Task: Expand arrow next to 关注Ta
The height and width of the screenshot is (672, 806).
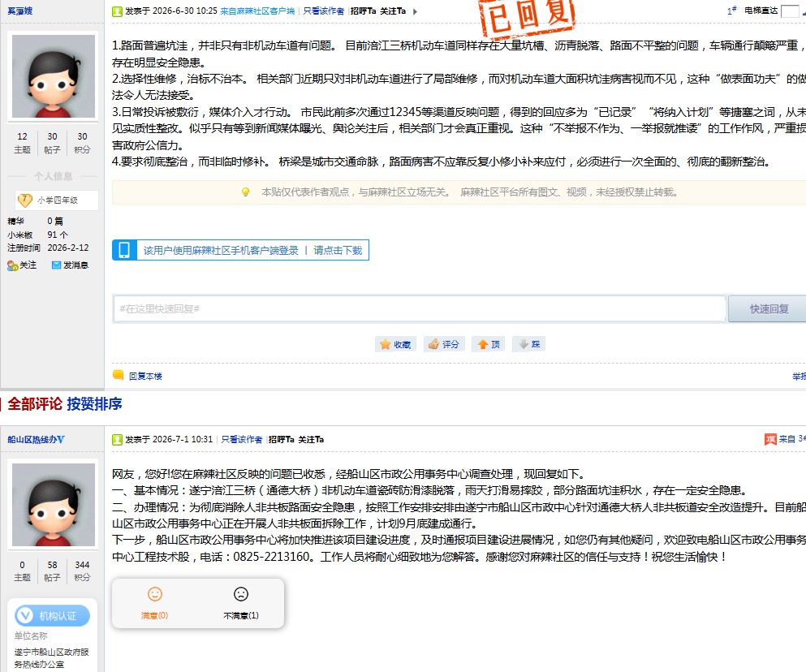Action: pyautogui.click(x=415, y=11)
